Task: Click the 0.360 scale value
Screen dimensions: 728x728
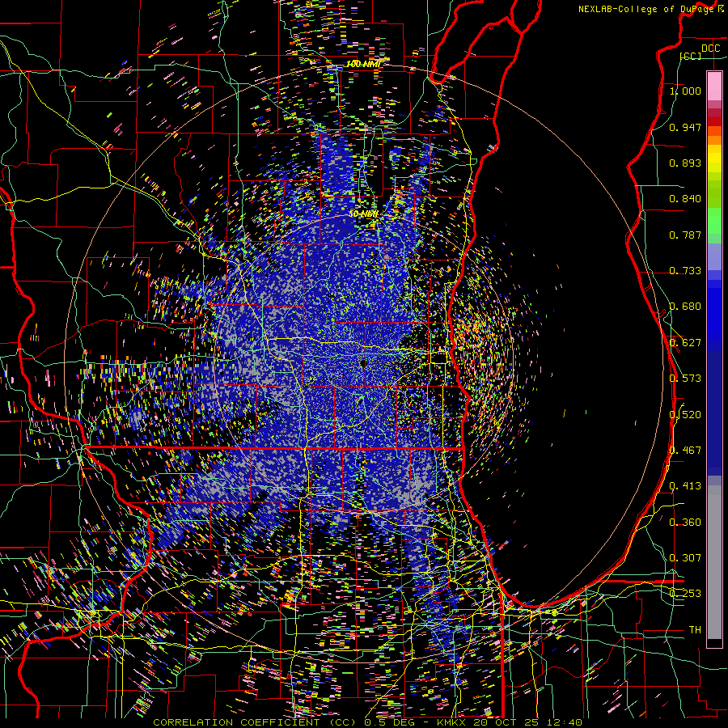Action: pyautogui.click(x=685, y=523)
